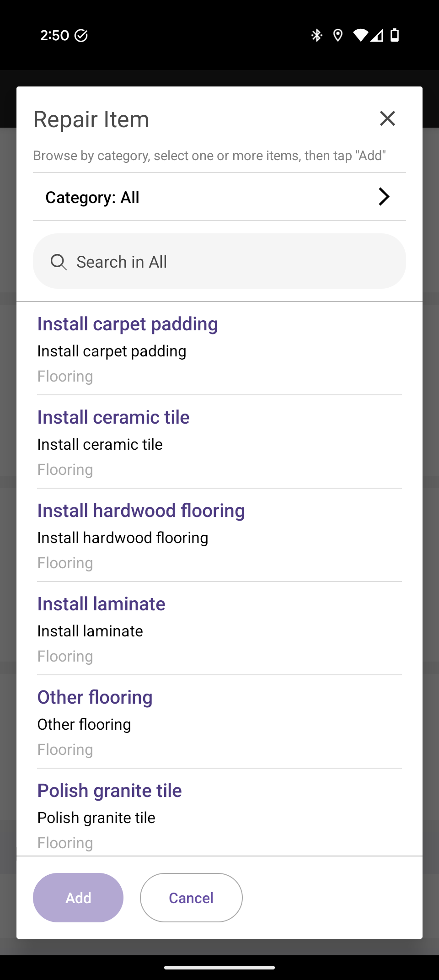The height and width of the screenshot is (980, 439).
Task: Close the Repair Item dialog
Action: 387,118
